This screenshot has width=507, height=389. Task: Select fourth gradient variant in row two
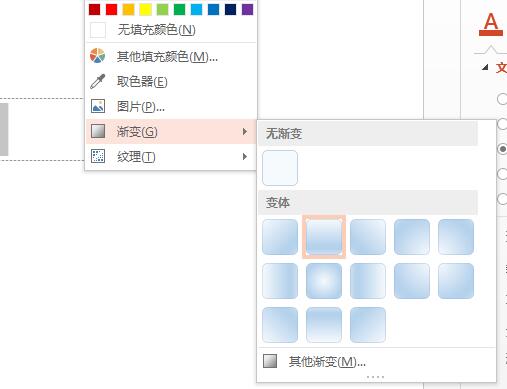[x=412, y=281]
